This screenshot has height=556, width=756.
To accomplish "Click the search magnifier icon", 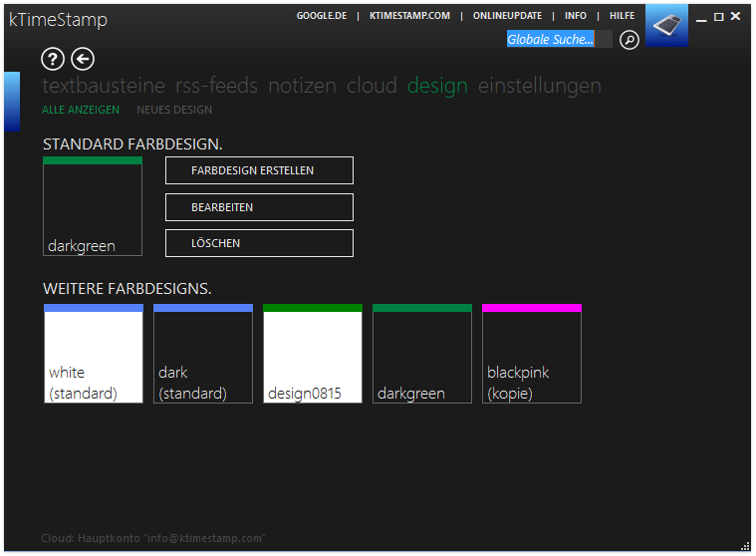I will coord(630,40).
